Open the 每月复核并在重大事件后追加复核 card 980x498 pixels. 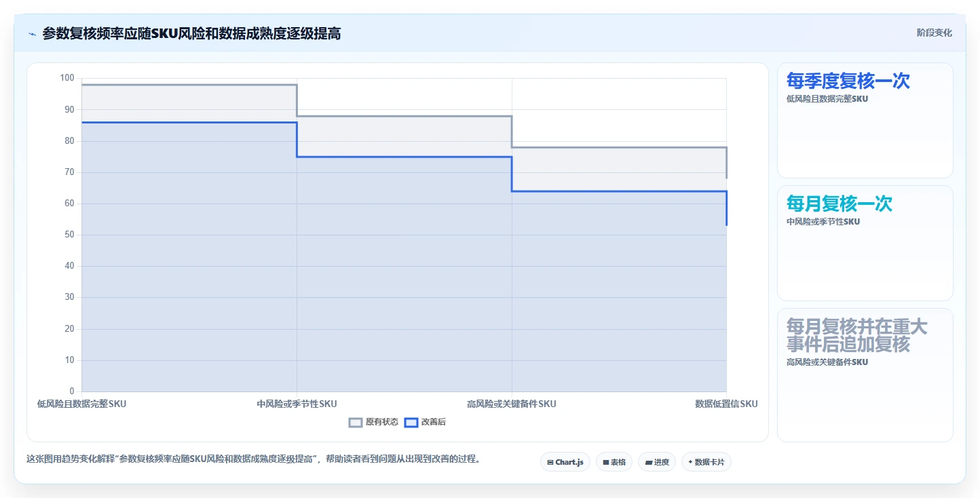click(x=865, y=375)
